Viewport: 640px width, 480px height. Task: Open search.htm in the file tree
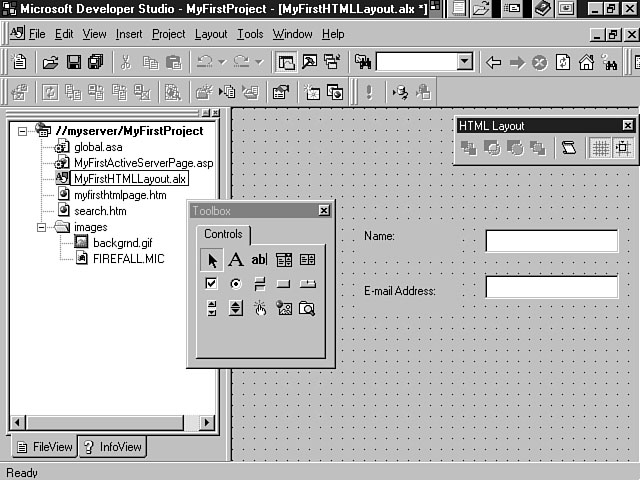click(x=100, y=211)
